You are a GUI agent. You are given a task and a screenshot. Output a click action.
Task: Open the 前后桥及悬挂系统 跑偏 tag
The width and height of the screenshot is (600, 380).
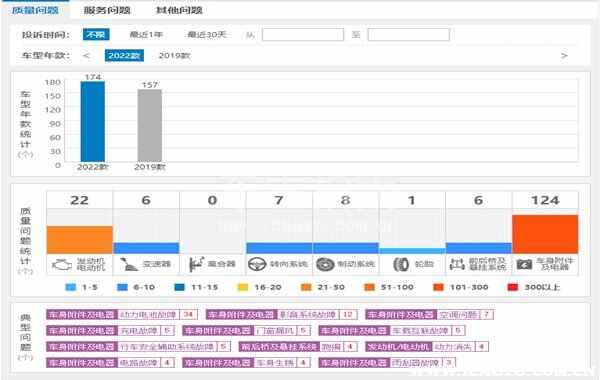(x=298, y=347)
